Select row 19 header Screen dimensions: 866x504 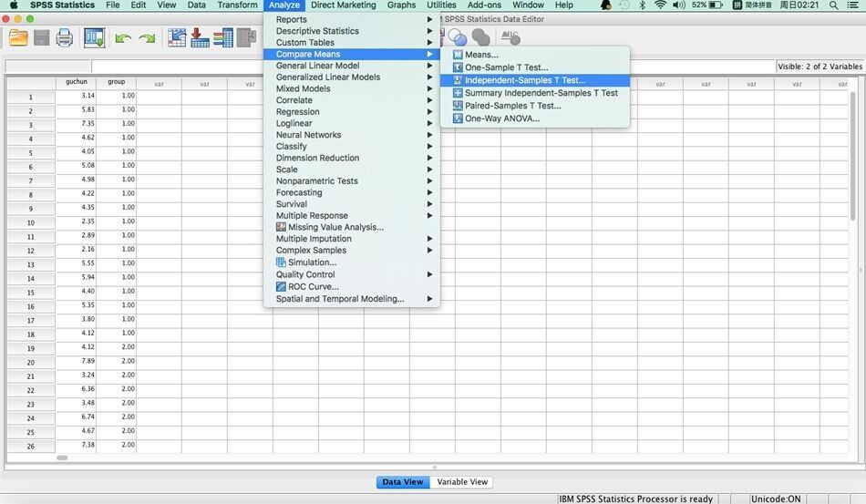(x=31, y=349)
